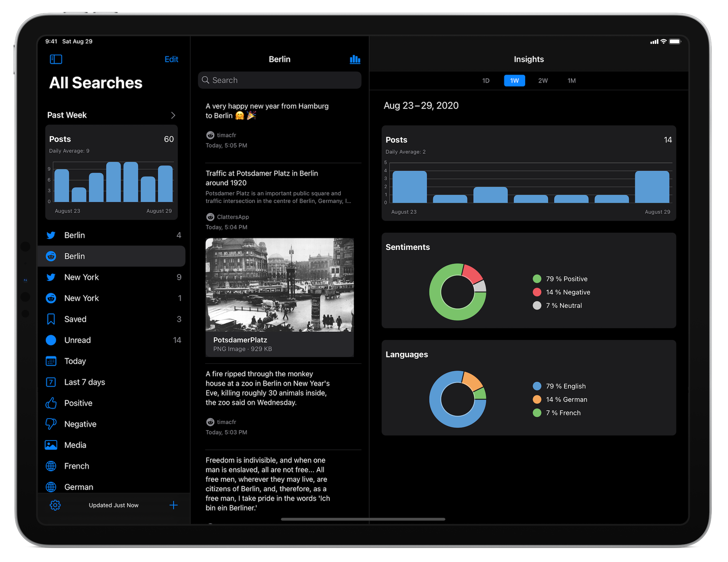Add a new search with plus icon
728x562 pixels.
point(173,505)
